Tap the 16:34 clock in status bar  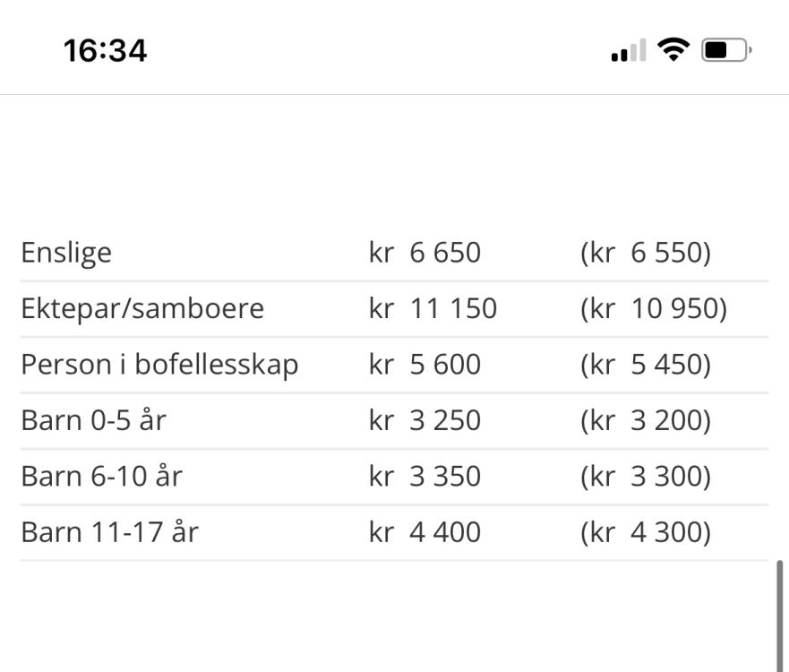tap(105, 51)
